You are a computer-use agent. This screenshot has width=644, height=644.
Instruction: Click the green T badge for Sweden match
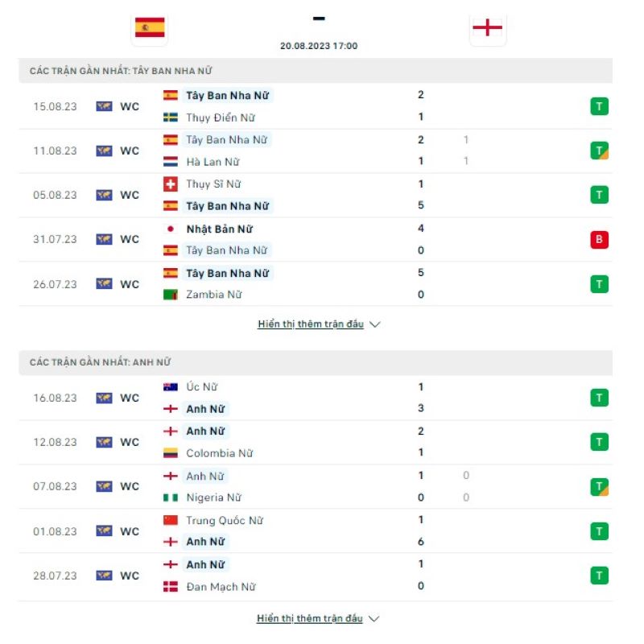tap(599, 106)
